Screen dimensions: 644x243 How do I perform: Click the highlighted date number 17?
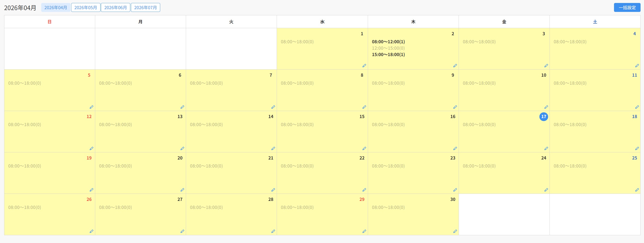544,117
